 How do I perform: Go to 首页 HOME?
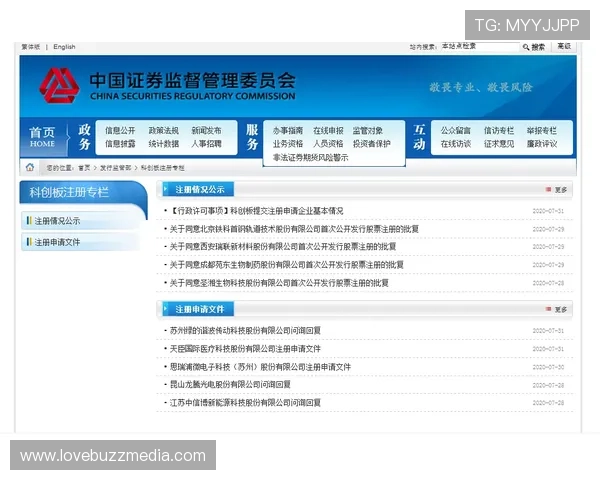click(x=42, y=137)
